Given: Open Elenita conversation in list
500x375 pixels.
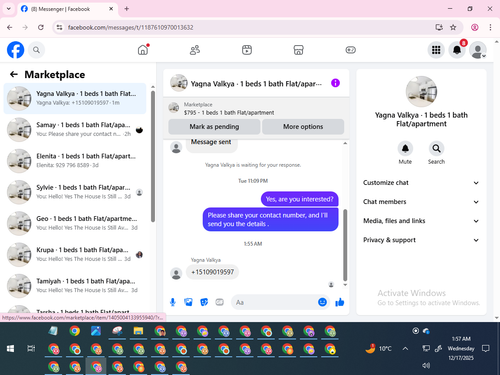Looking at the screenshot, I should (75, 161).
